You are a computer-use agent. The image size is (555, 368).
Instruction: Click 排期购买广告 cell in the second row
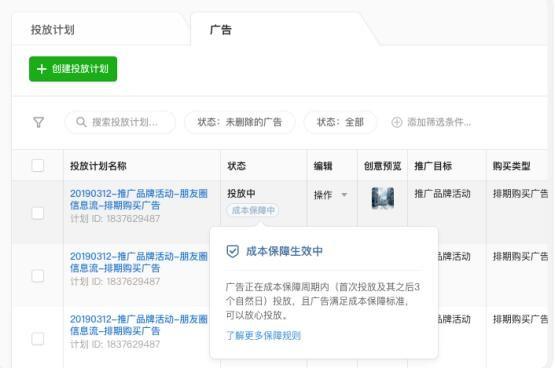point(521,256)
